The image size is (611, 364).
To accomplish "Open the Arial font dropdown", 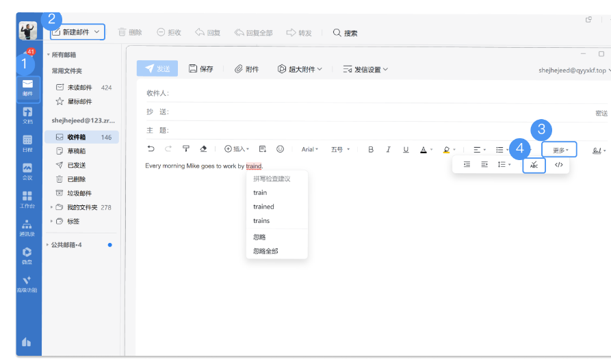I will point(310,149).
